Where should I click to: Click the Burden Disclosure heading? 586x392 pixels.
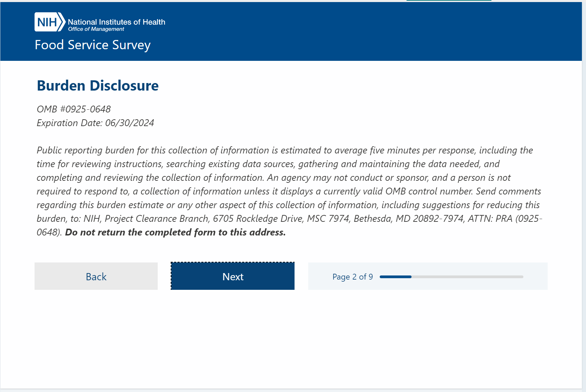[x=98, y=86]
